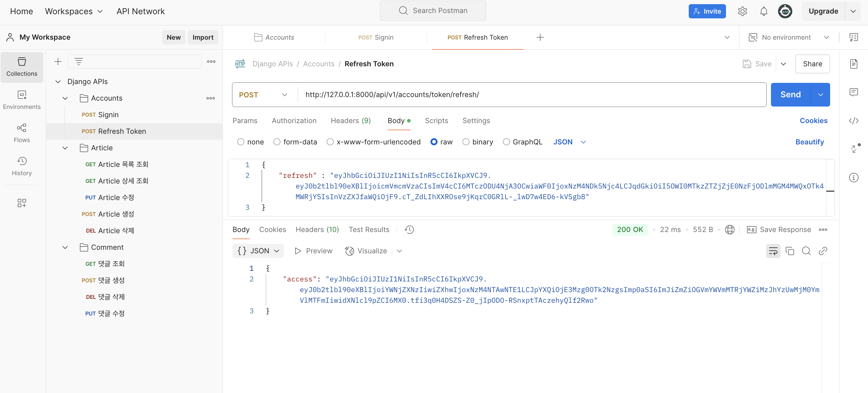Switch to response Headers (10) tab
This screenshot has height=393, width=868.
tap(317, 230)
